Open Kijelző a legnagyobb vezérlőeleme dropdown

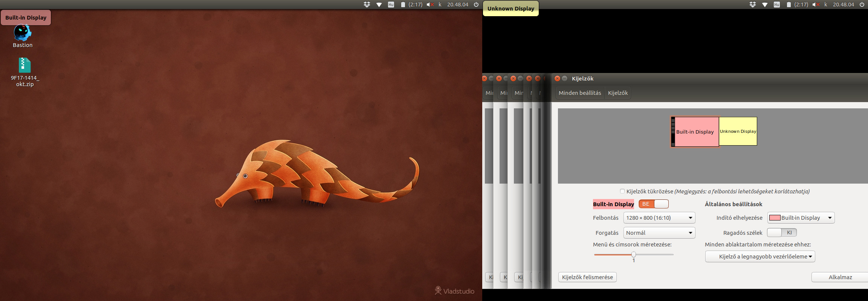(x=760, y=257)
